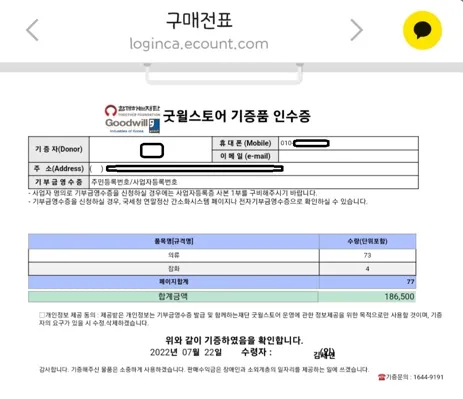
Task: Go back with the left chevron arrow
Action: (x=32, y=30)
